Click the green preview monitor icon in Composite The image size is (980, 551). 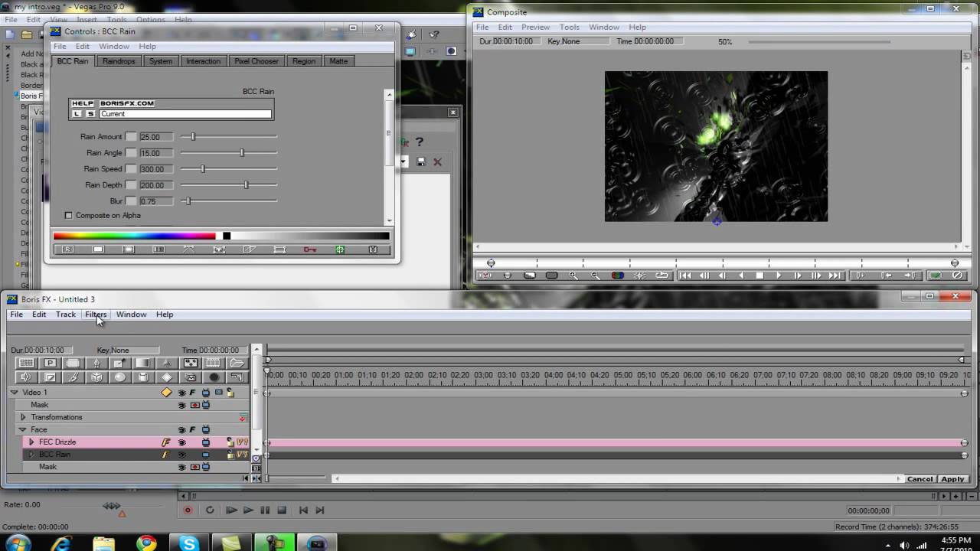[936, 275]
